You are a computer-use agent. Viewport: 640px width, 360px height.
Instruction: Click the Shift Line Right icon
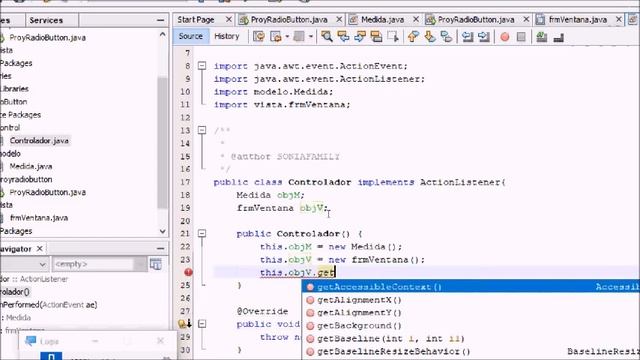pyautogui.click(x=484, y=37)
